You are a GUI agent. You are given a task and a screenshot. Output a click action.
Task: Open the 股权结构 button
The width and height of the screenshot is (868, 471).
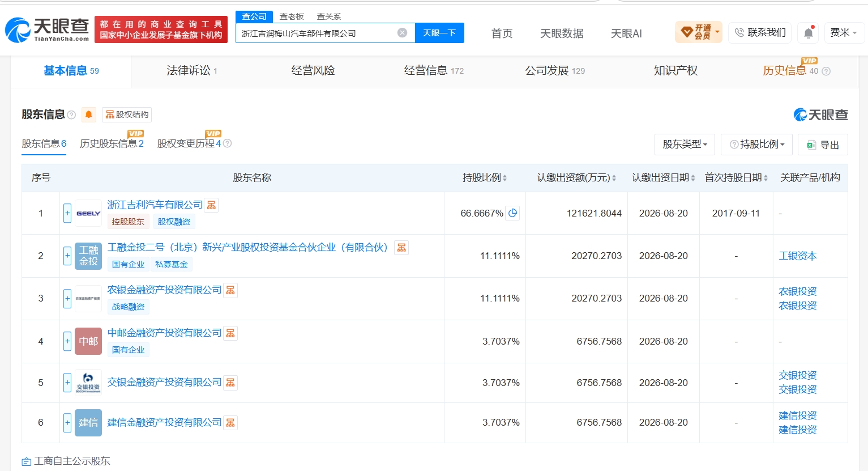point(127,114)
